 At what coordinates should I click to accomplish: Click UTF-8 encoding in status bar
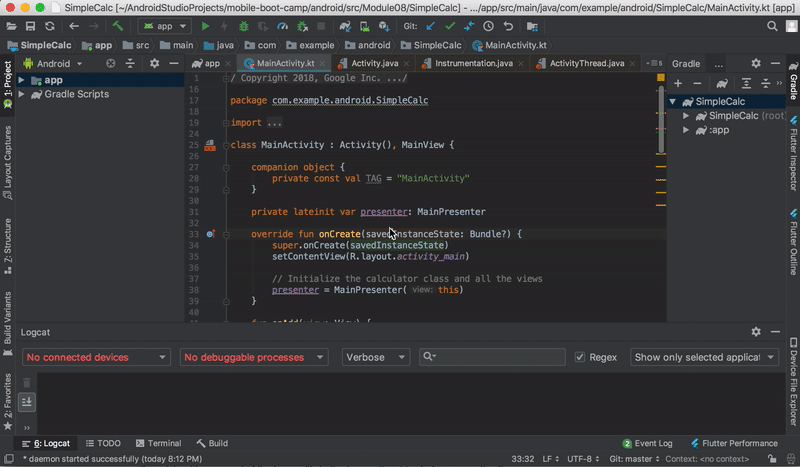(583, 459)
